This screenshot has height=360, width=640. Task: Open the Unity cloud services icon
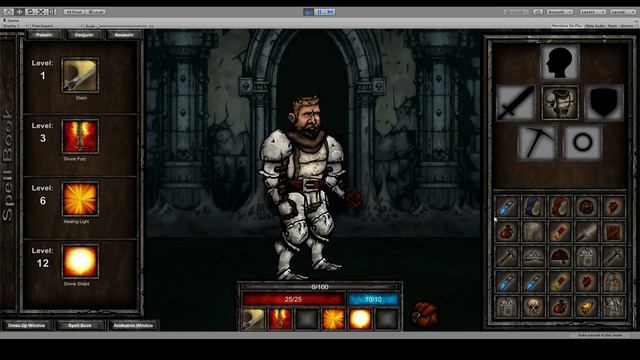[538, 12]
